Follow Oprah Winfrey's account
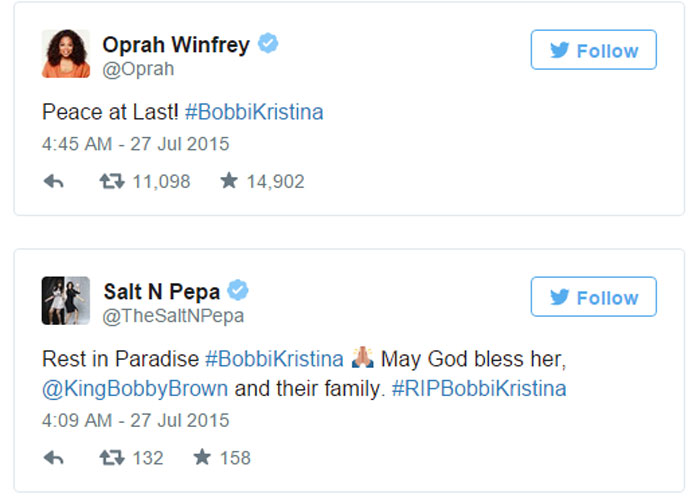The width and height of the screenshot is (700, 502). (x=593, y=50)
